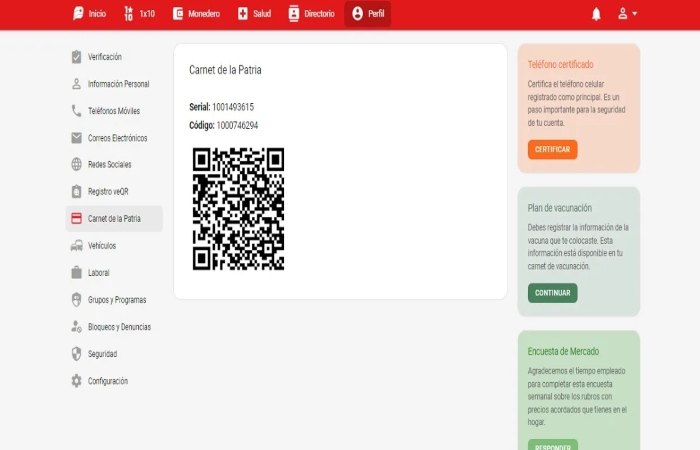
Task: Open Registro veQR entry
Action: pos(108,192)
